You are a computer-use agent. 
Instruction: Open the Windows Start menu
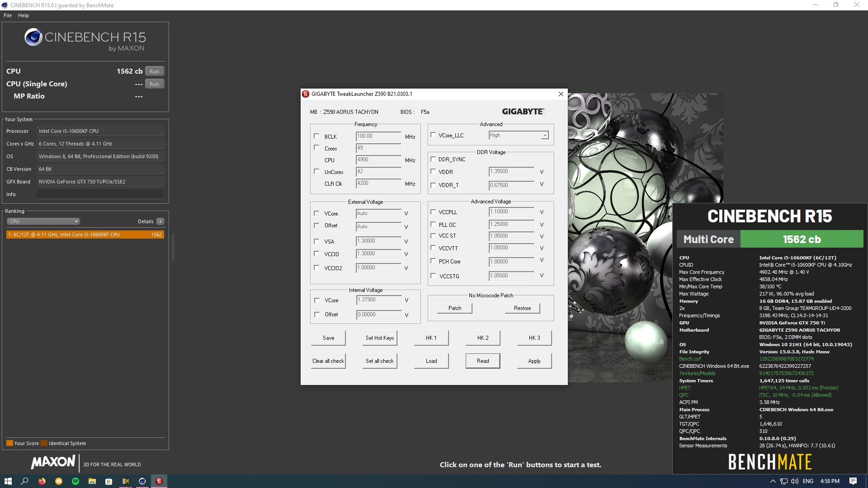click(x=8, y=481)
